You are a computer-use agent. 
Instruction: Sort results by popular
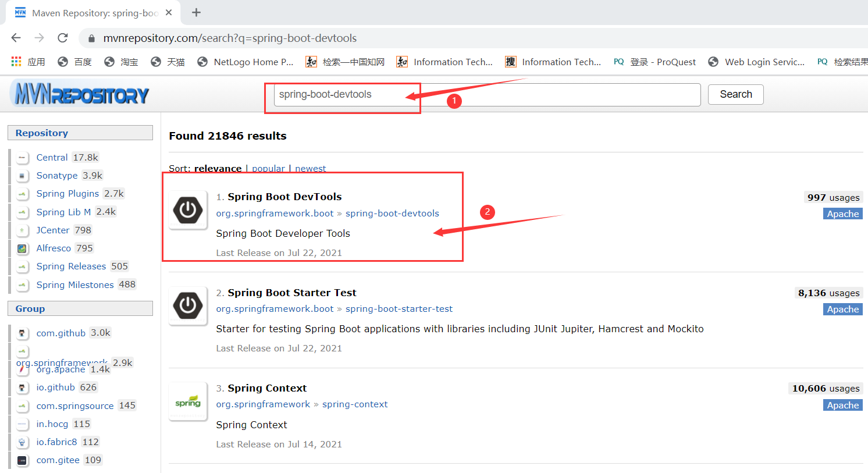pyautogui.click(x=268, y=168)
